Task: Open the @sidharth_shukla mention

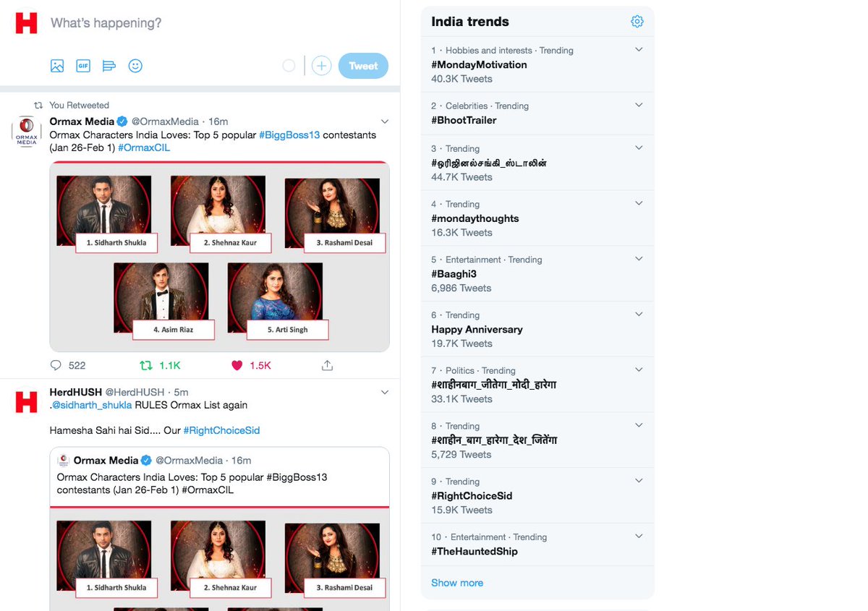Action: 92,405
